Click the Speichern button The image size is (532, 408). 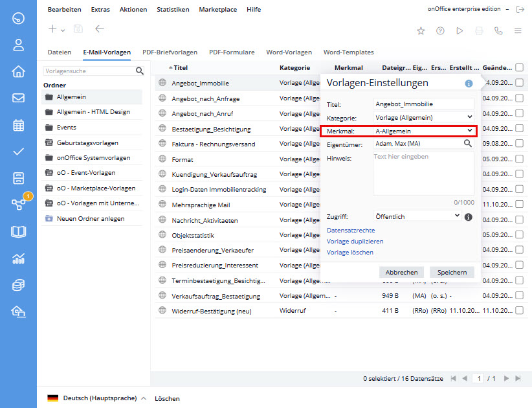point(452,273)
